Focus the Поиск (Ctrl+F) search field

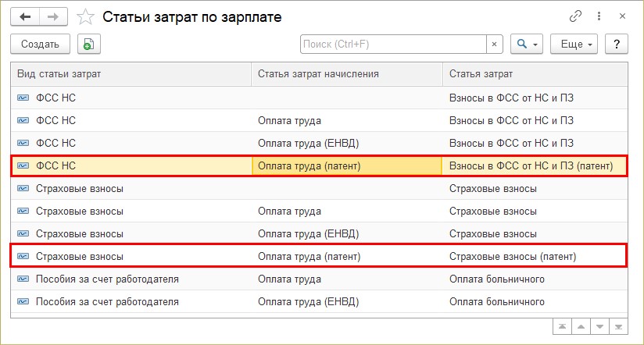click(x=393, y=44)
